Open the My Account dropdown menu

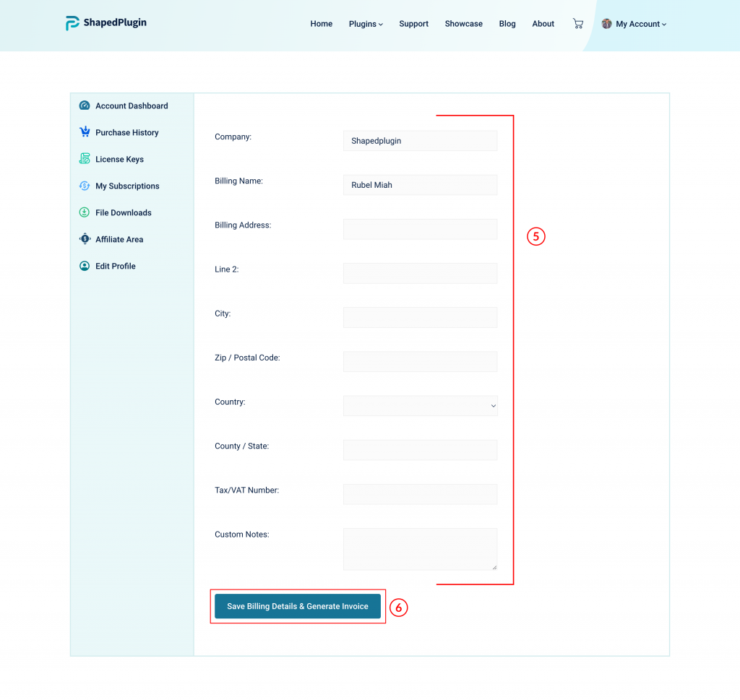click(641, 24)
